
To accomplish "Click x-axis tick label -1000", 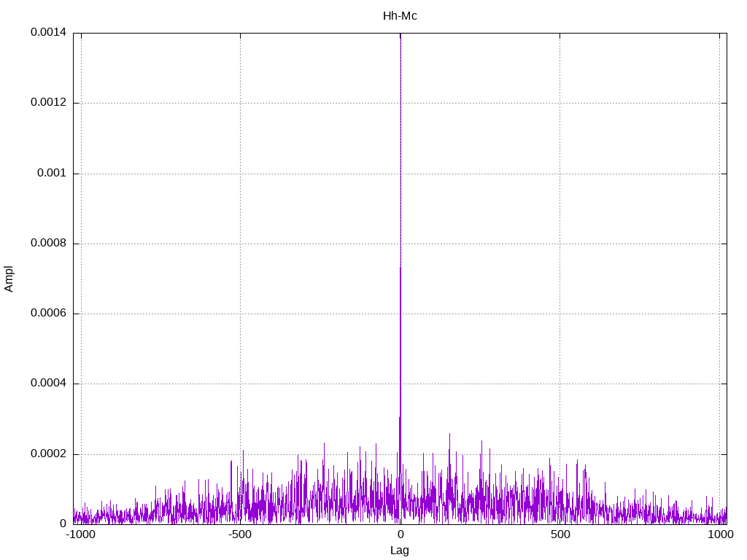I will 80,534.
